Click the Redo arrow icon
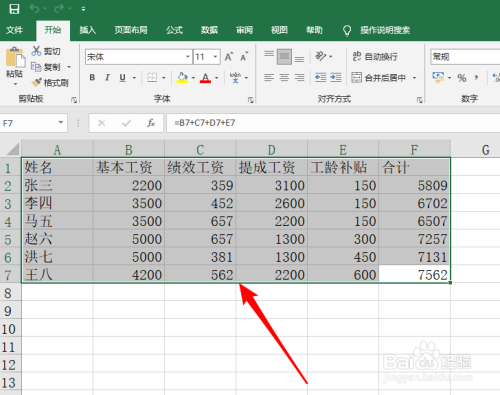Viewport: 500px width, 395px height. 58,8
